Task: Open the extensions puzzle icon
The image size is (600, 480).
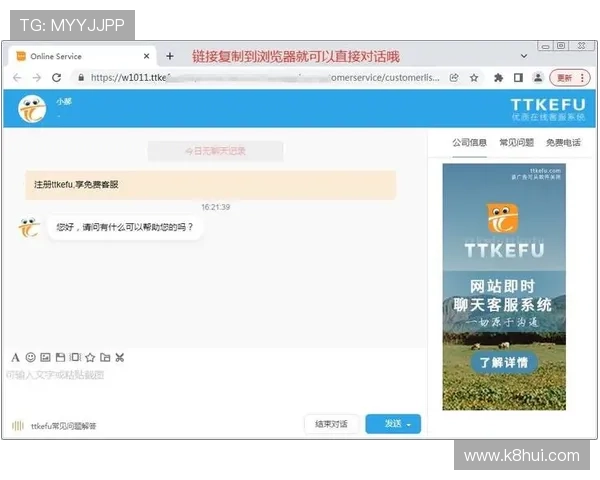Action: click(498, 78)
